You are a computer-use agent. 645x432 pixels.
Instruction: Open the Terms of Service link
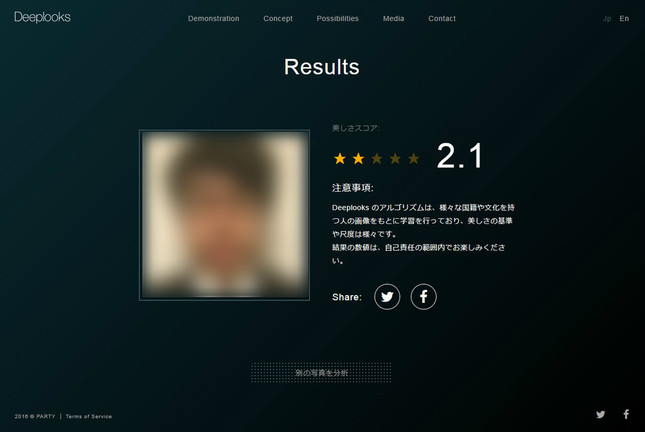click(89, 416)
